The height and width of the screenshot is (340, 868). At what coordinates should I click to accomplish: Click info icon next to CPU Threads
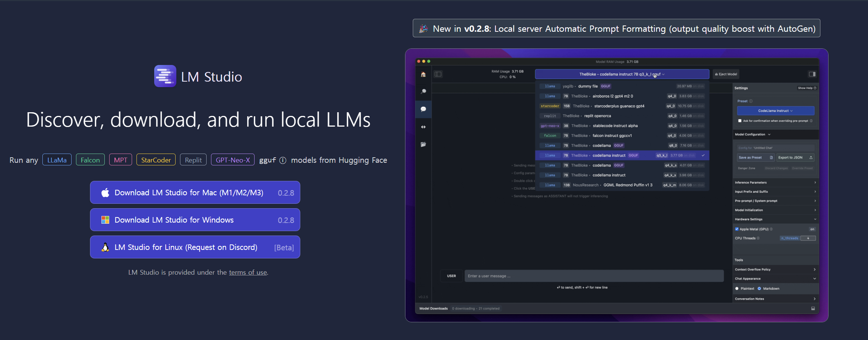point(758,238)
